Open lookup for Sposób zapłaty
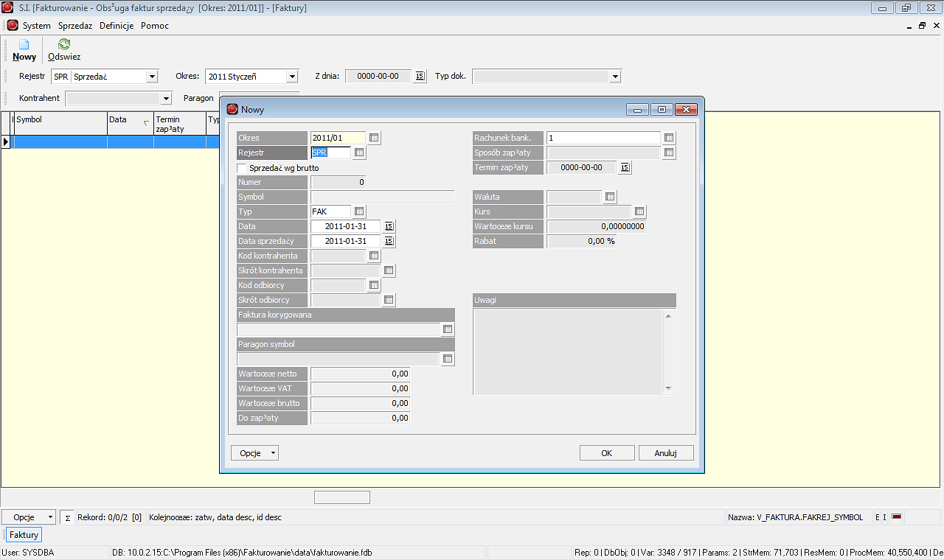944x560 pixels. point(669,153)
